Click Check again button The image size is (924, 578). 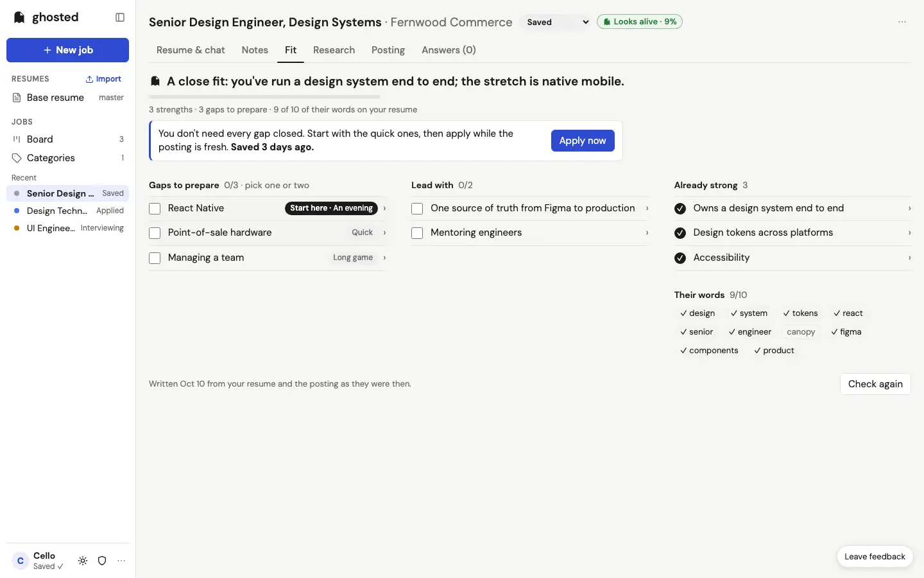coord(875,384)
